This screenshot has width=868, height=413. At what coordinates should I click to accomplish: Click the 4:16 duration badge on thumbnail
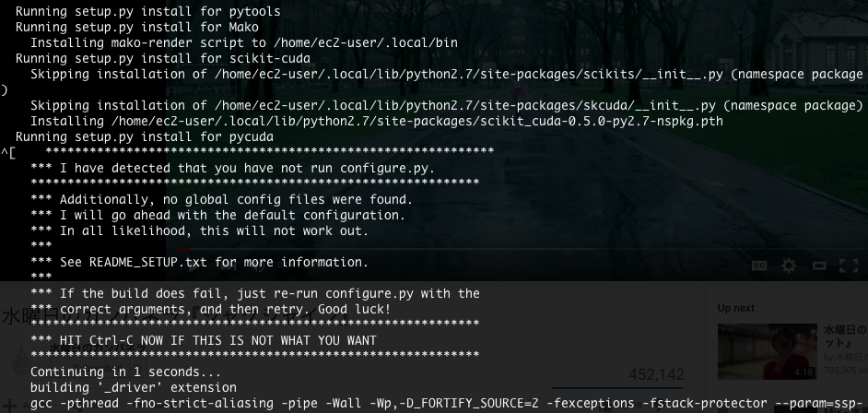coord(803,372)
